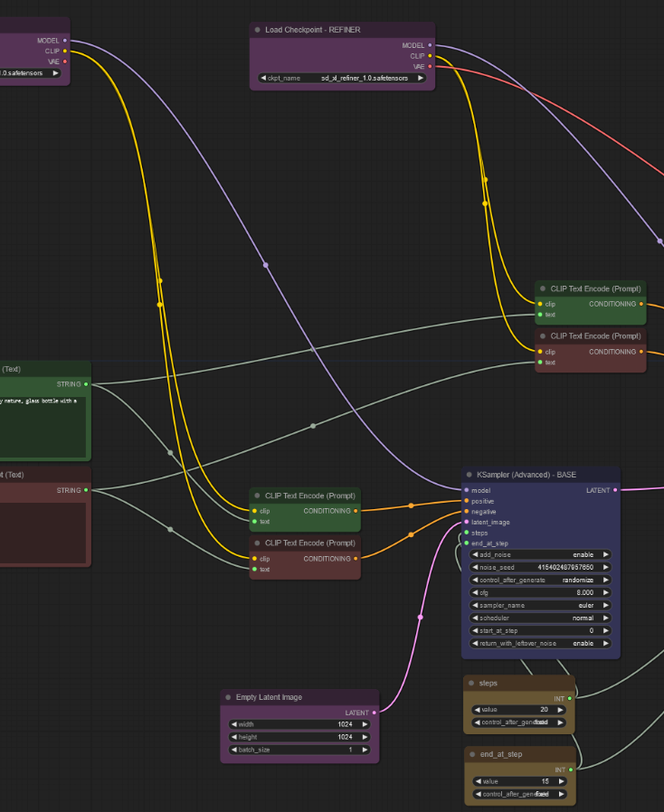Increase the cfg value with right arrow
Screen dimensions: 664x812
point(606,592)
